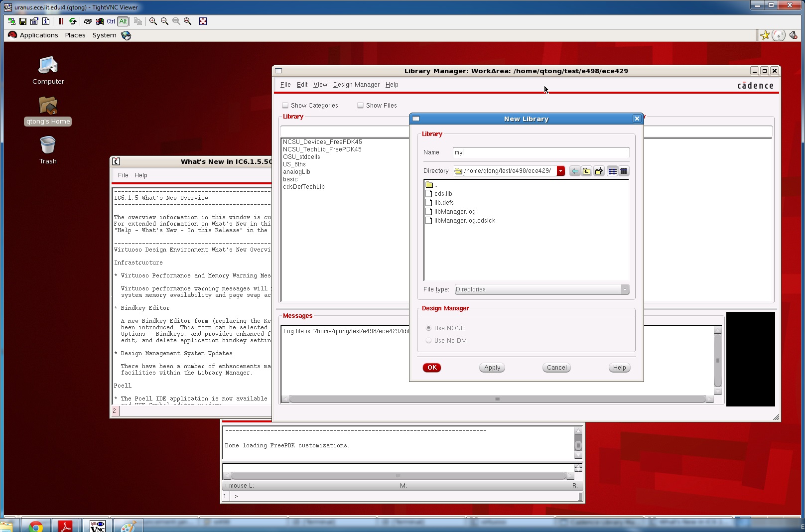Screen dimensions: 805x532
Task: Click the Full Screen icon in VNC toolbar
Action: click(x=203, y=21)
